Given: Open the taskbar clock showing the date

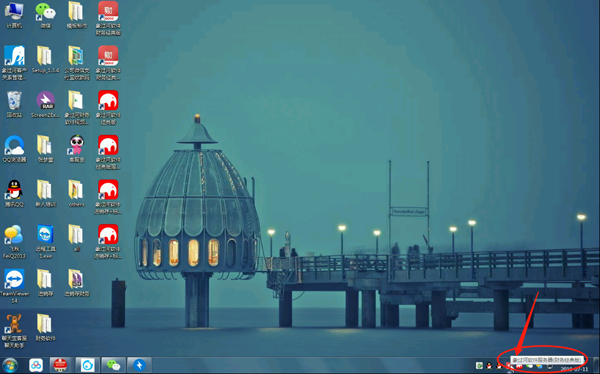Looking at the screenshot, I should point(574,369).
